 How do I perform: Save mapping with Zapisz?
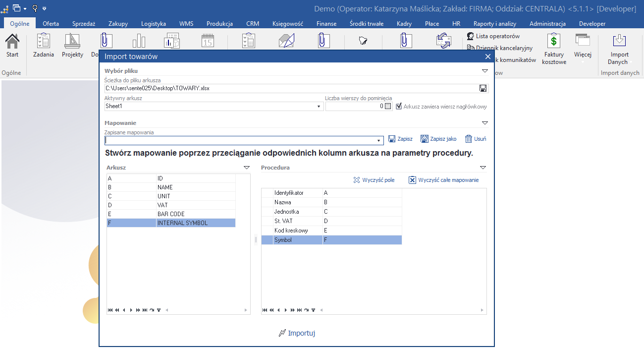click(400, 139)
